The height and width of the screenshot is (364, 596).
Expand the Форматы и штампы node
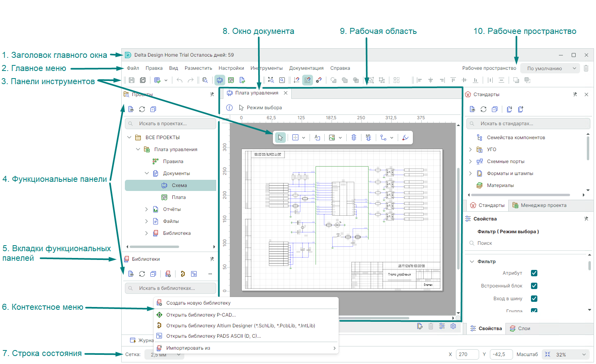pos(470,173)
